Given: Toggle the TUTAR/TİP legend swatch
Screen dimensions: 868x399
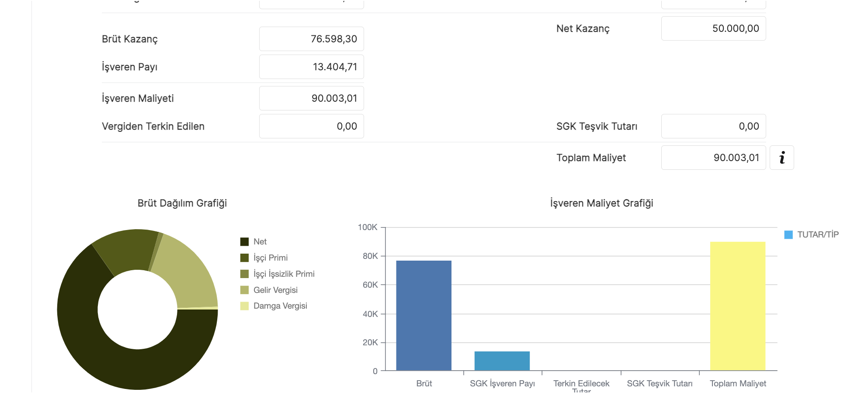Looking at the screenshot, I should [x=788, y=234].
